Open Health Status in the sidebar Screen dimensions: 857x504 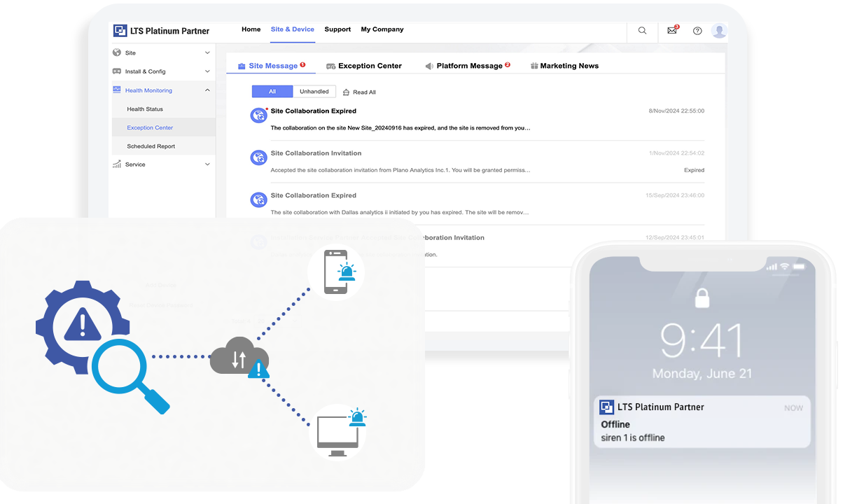click(x=145, y=109)
